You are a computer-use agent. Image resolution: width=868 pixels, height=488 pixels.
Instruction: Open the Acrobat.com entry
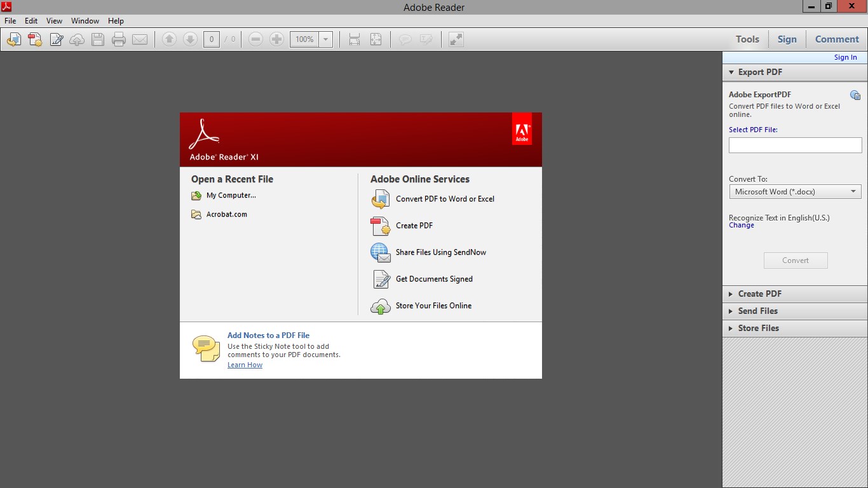point(227,215)
